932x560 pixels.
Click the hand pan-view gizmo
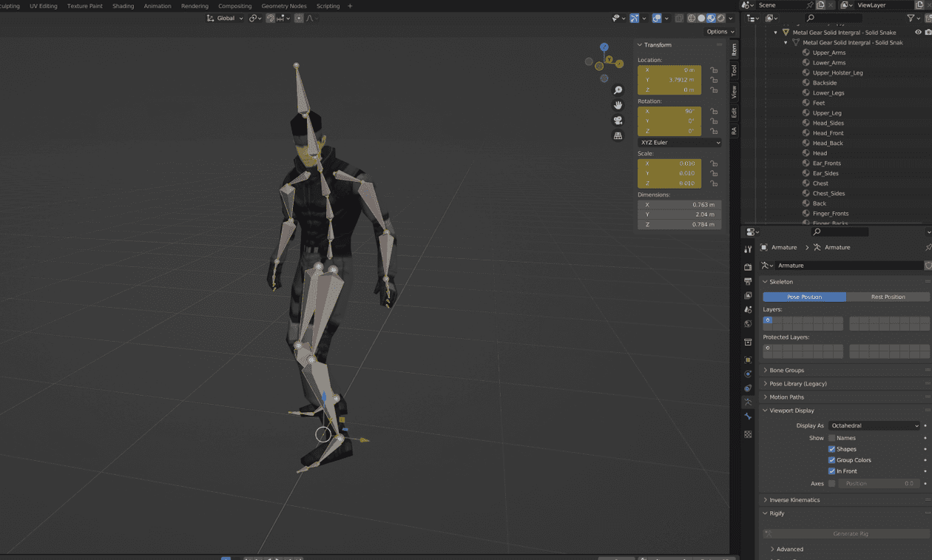click(x=618, y=105)
